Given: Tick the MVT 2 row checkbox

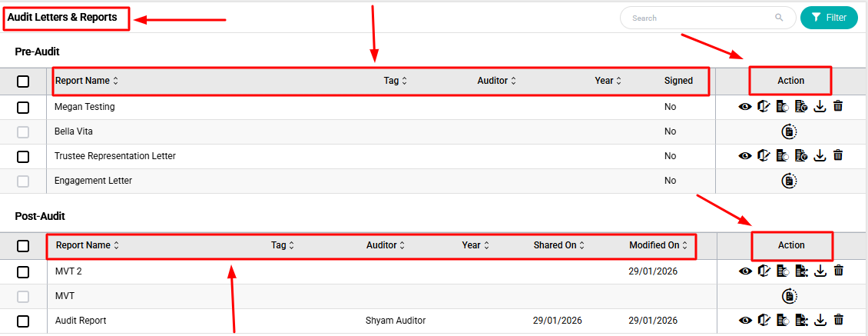Looking at the screenshot, I should click(x=23, y=272).
